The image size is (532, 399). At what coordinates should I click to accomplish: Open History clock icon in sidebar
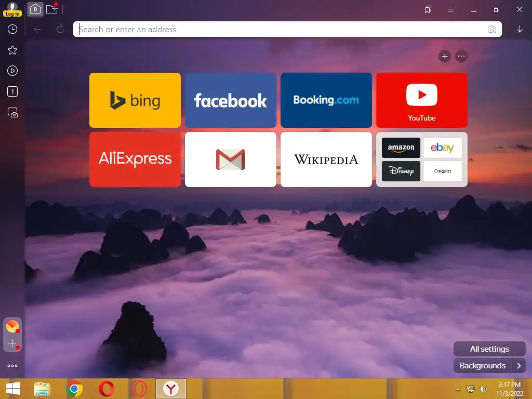tap(12, 29)
